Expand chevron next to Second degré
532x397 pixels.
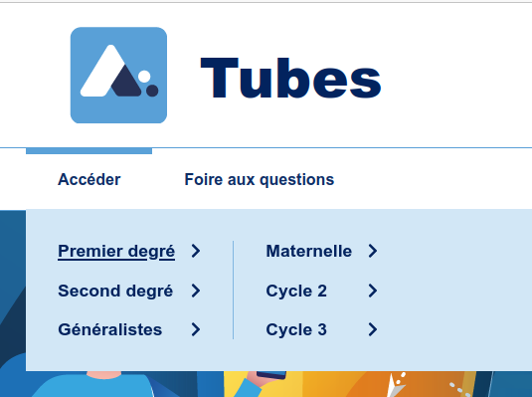pos(196,291)
